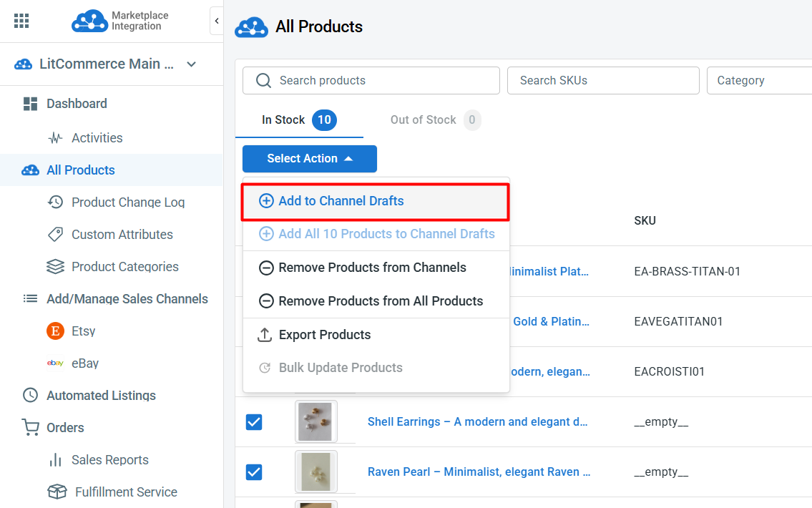812x508 pixels.
Task: Open the eBay channel
Action: (x=85, y=363)
